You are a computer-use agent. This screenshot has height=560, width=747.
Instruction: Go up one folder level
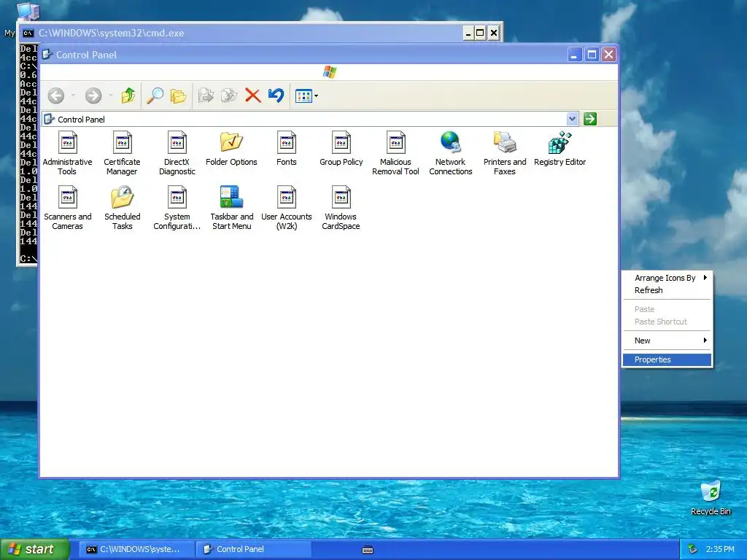(x=128, y=96)
